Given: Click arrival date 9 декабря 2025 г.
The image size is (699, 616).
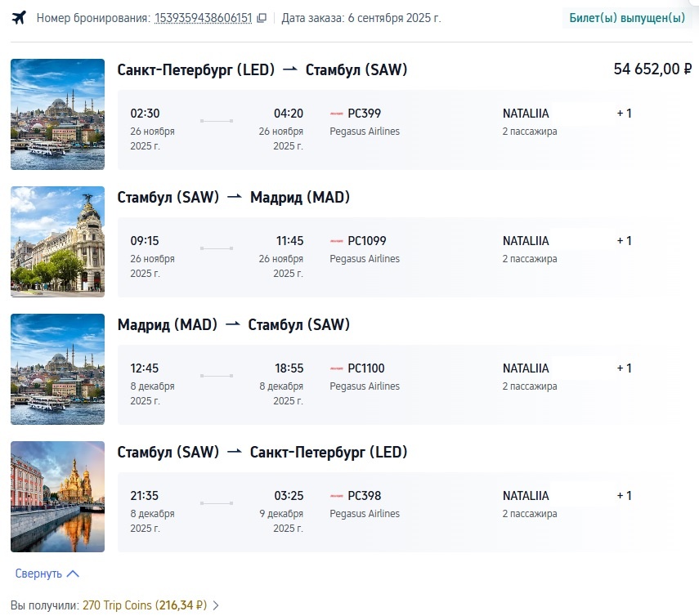Looking at the screenshot, I should (x=281, y=520).
